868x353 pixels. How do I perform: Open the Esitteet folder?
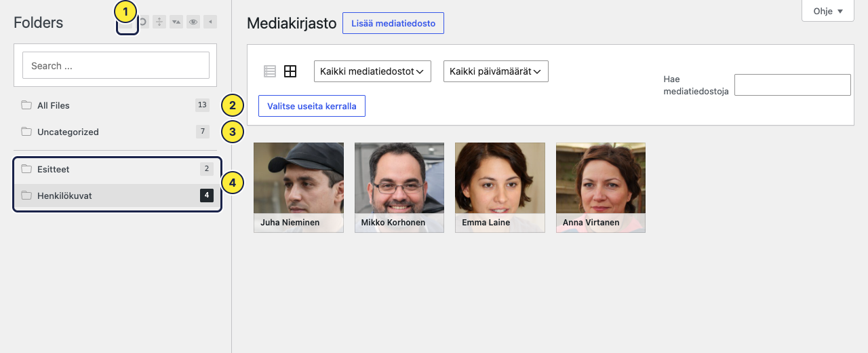(x=117, y=169)
